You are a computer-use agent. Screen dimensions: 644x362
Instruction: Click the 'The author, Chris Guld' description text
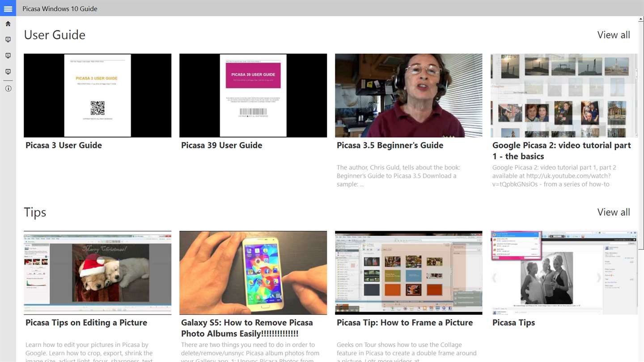[x=398, y=176]
